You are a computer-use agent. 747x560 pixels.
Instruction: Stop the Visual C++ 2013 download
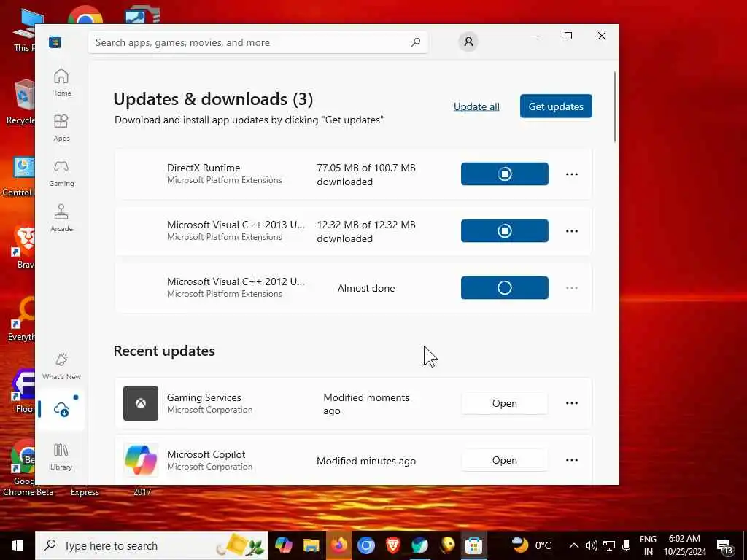point(505,231)
